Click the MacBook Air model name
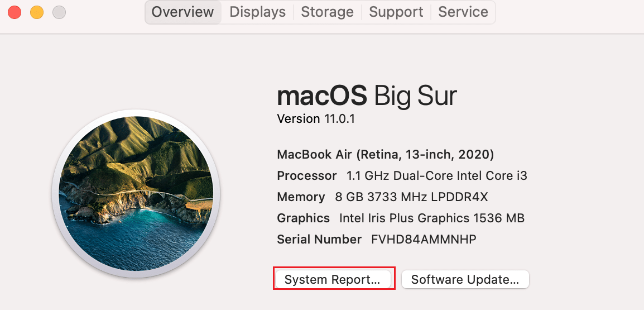644x310 pixels. click(x=385, y=154)
